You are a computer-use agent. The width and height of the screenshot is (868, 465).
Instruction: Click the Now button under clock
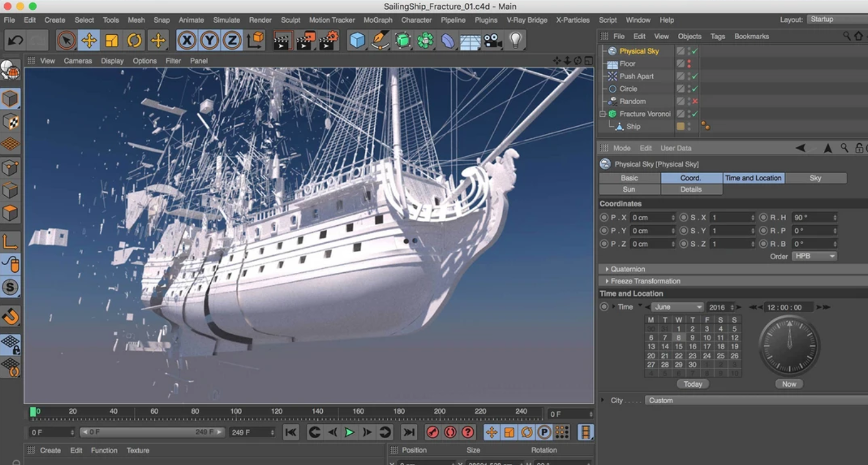789,384
